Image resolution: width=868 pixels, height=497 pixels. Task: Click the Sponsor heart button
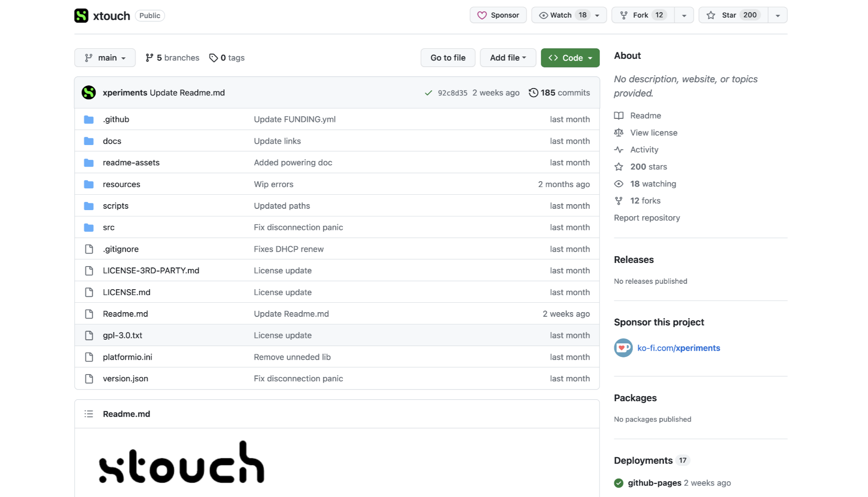(498, 15)
